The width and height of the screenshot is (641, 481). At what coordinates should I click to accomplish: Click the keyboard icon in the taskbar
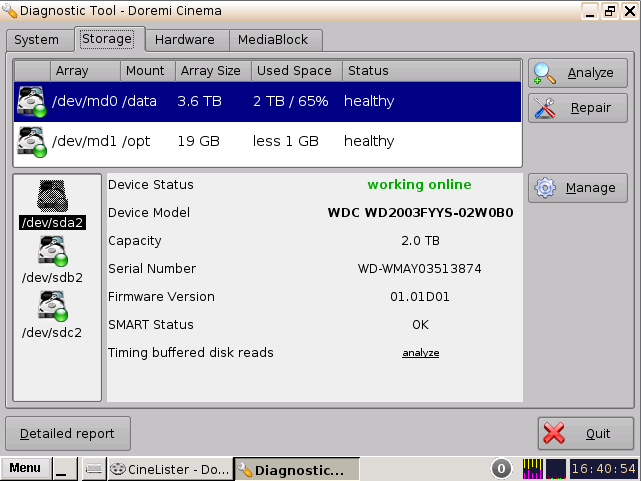[93, 469]
